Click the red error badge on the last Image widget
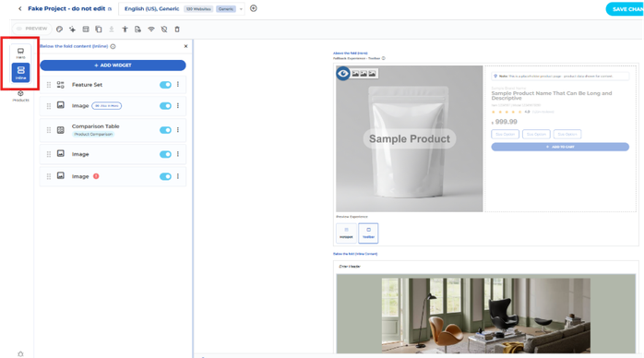Screen dimensions: 644x358 pyautogui.click(x=96, y=176)
